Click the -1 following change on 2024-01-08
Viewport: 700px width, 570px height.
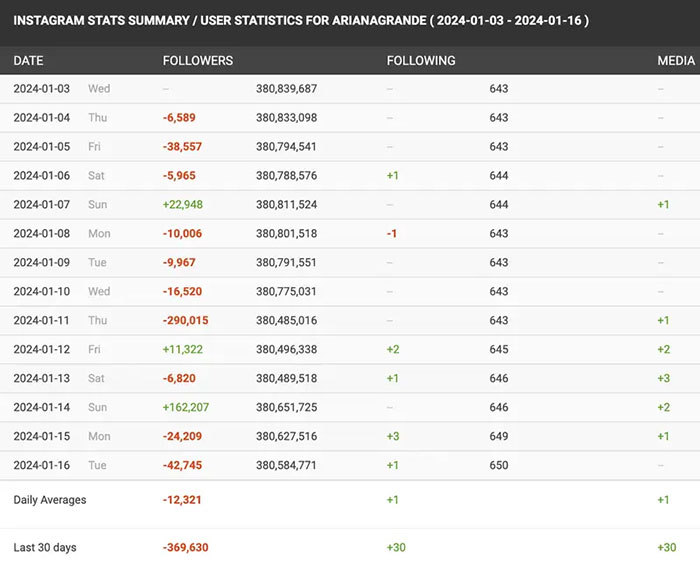pyautogui.click(x=393, y=234)
